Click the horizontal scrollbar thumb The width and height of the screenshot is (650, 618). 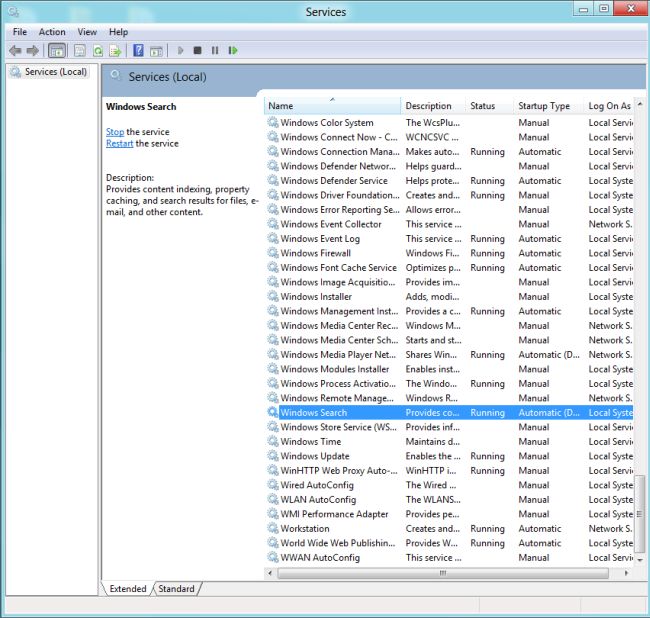point(443,573)
